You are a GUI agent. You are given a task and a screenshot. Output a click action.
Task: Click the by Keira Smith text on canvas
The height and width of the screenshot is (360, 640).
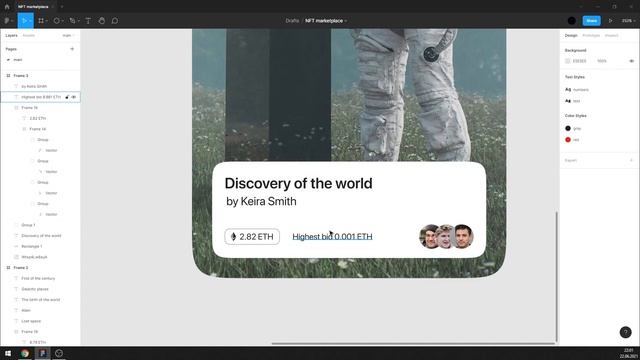261,201
